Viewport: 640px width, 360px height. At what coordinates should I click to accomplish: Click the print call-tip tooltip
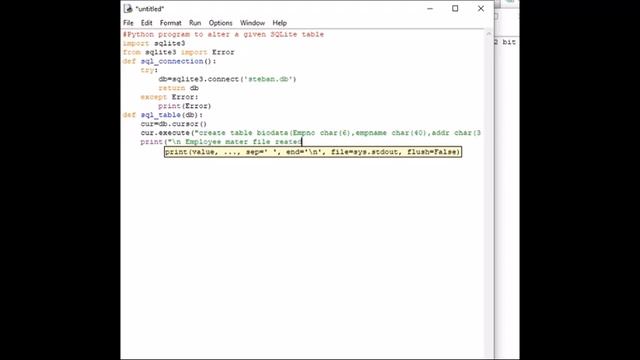313,152
